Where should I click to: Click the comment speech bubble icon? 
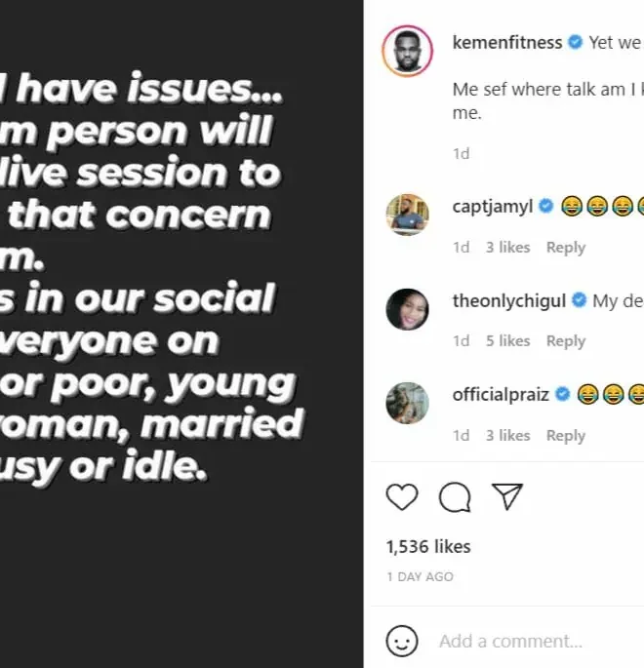coord(455,498)
